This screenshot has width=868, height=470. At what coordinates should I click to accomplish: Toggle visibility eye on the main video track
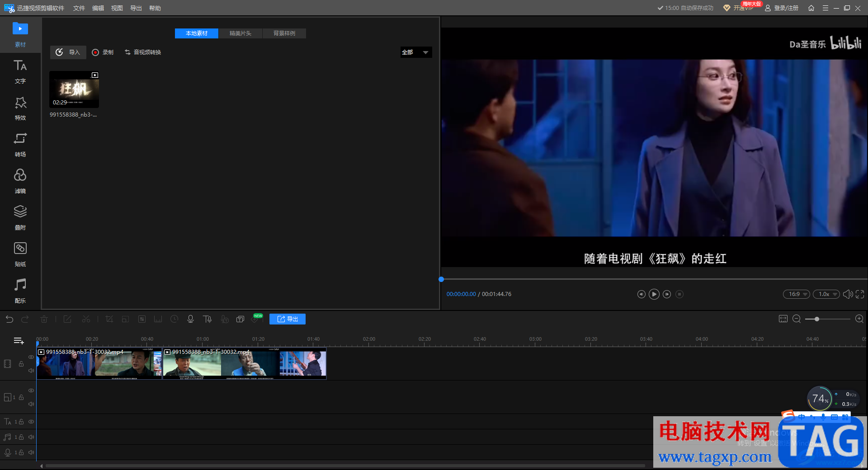tap(31, 357)
